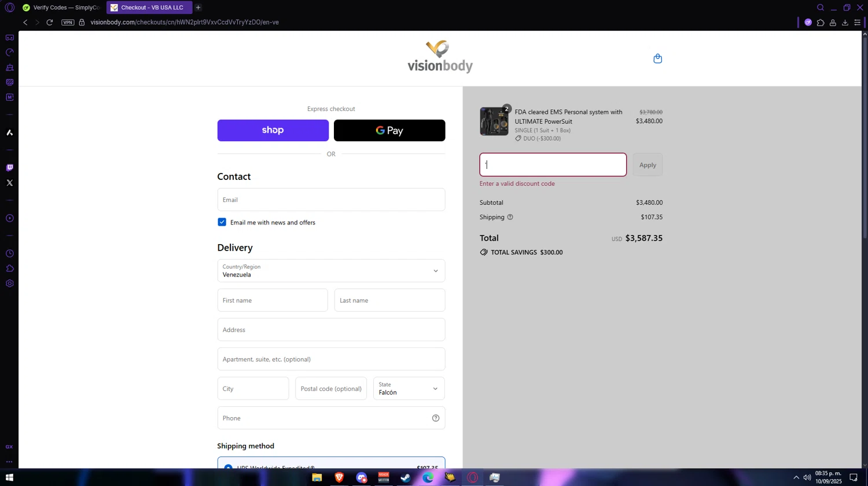Open History clock icon in sidebar
The image size is (868, 486).
point(10,253)
